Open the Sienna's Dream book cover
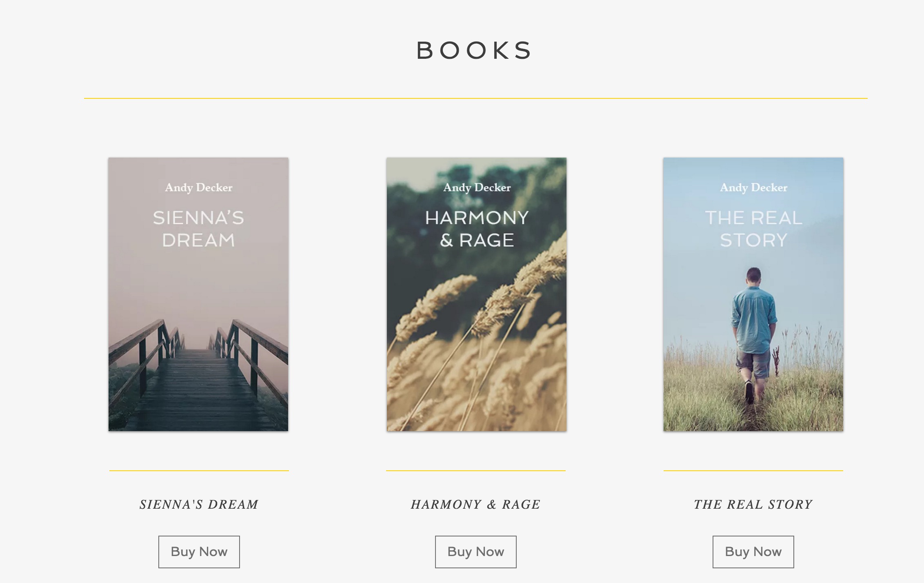924x583 pixels. [198, 294]
